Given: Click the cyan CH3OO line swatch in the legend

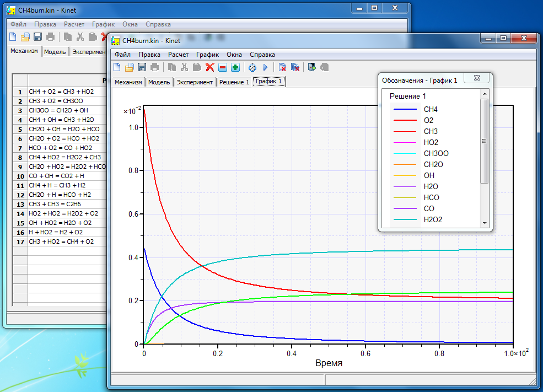Looking at the screenshot, I should [x=405, y=153].
